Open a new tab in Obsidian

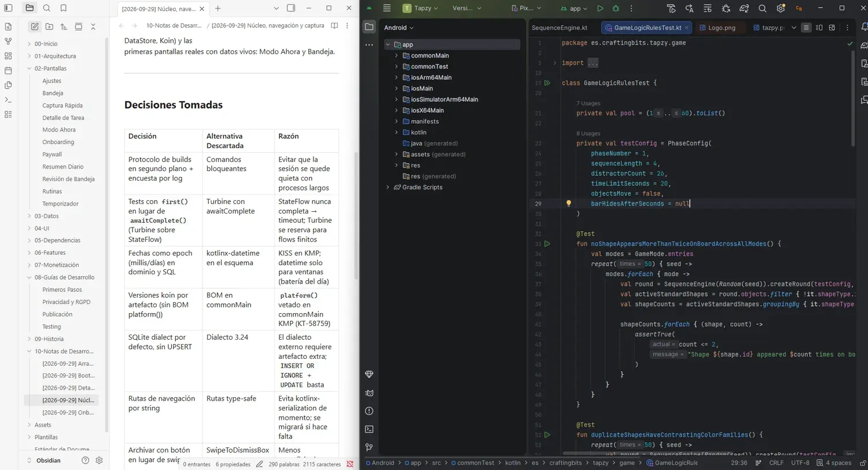click(218, 8)
